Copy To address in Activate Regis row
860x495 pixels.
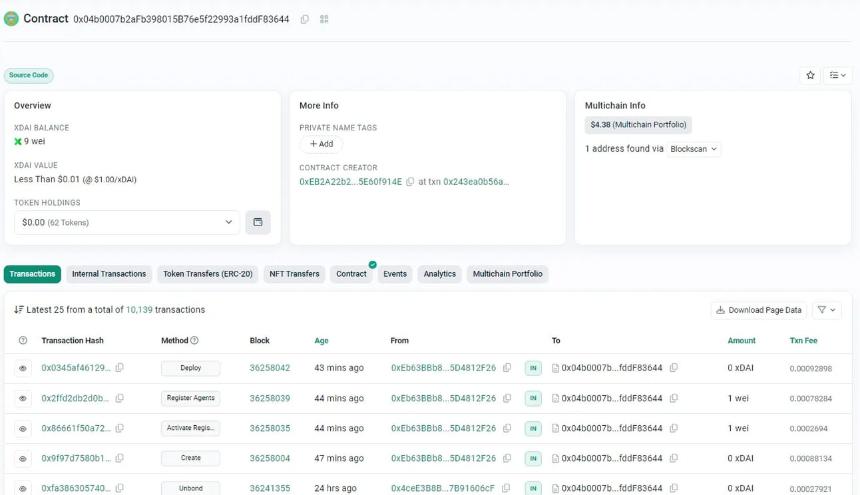click(674, 428)
